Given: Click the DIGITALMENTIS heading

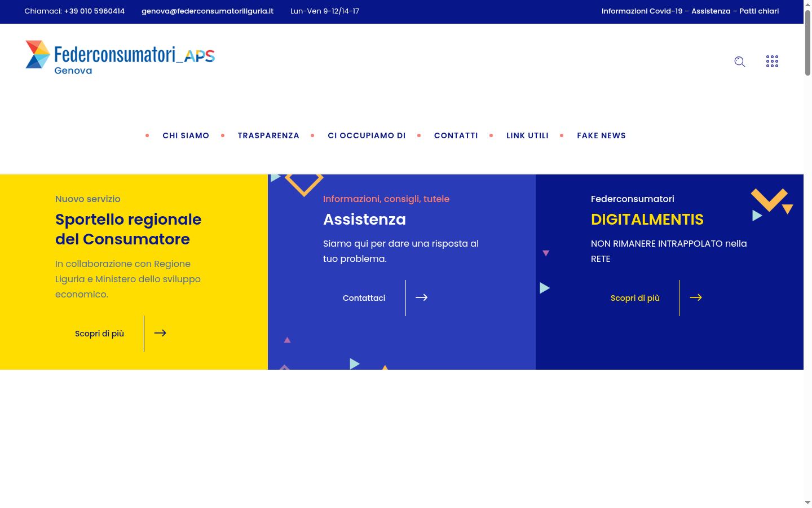Looking at the screenshot, I should point(647,220).
